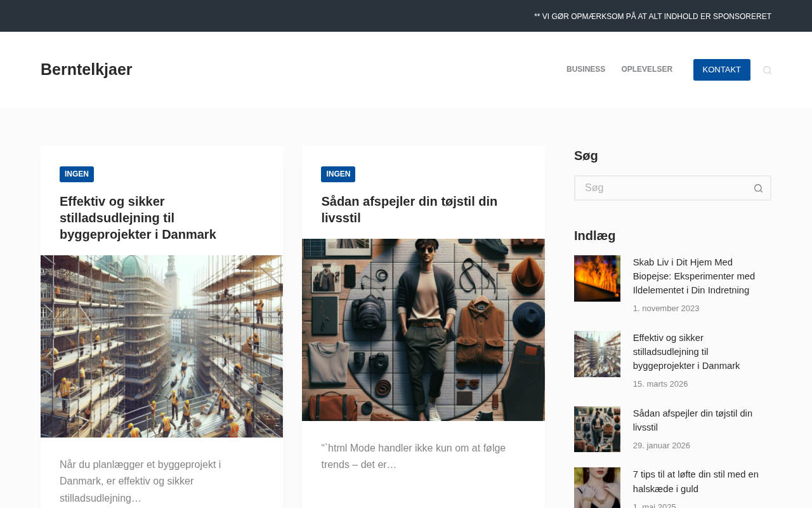The width and height of the screenshot is (812, 508).
Task: Open the scaffolding thumbnail in sidebar posts
Action: (597, 354)
